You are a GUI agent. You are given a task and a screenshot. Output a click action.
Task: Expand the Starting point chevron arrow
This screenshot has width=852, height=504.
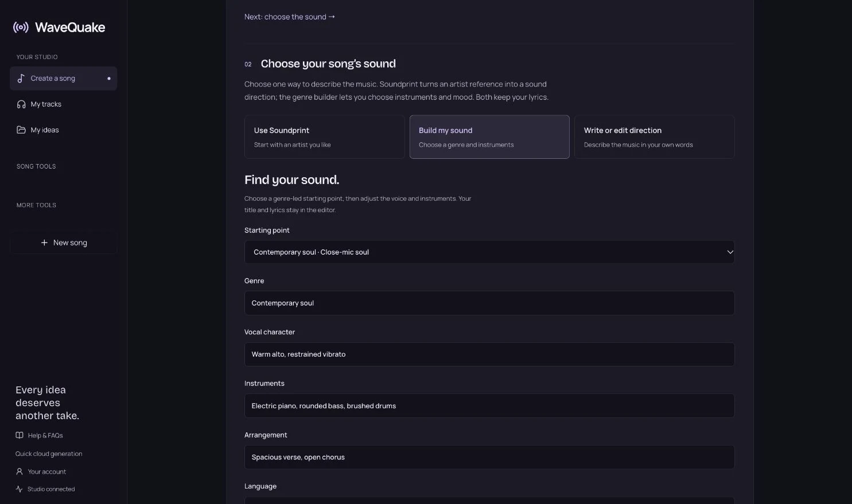click(x=730, y=252)
